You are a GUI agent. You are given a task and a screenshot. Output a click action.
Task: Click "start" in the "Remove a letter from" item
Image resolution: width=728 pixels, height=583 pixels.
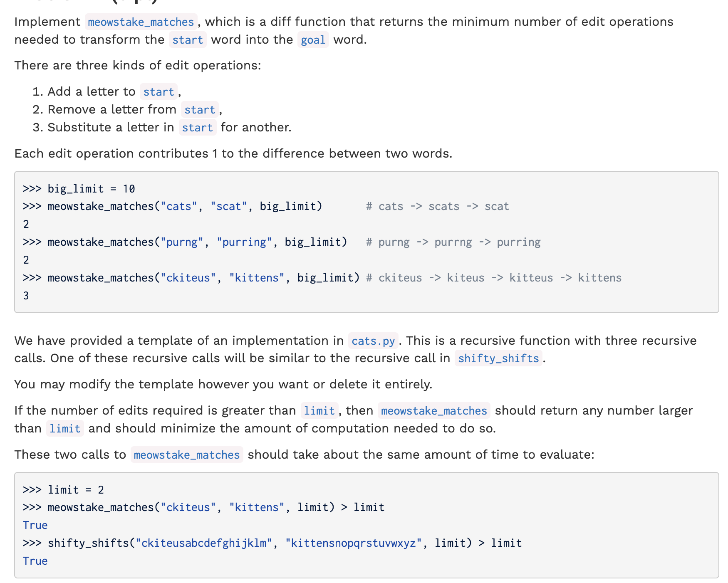[200, 110]
